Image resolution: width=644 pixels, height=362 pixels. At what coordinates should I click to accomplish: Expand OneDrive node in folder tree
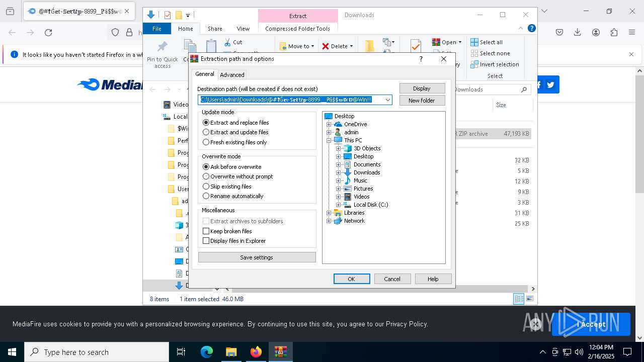click(x=329, y=124)
